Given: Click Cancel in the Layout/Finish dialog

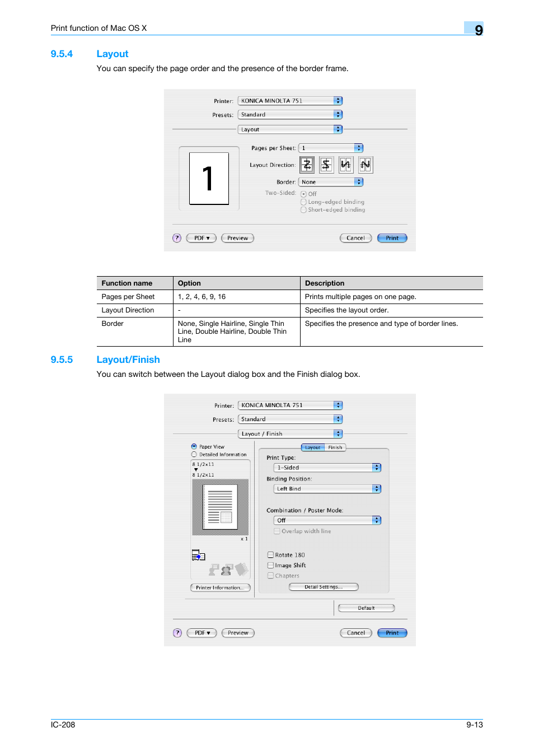Looking at the screenshot, I should pos(356,633).
